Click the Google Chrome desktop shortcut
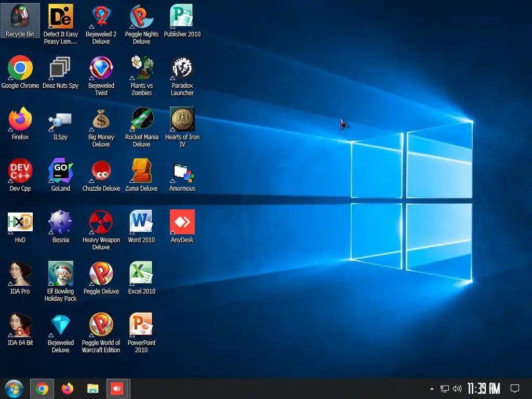 tap(20, 72)
